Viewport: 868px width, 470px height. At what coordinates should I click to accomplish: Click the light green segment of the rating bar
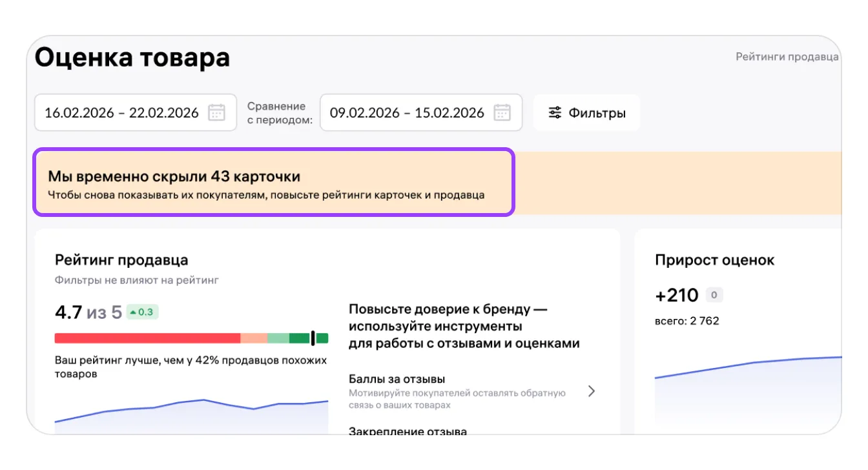point(278,338)
